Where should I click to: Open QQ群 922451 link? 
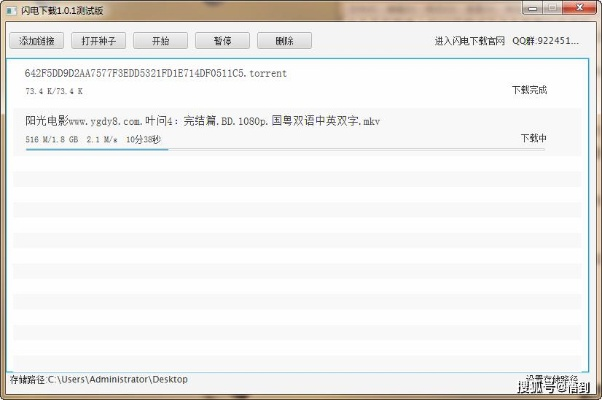point(545,41)
